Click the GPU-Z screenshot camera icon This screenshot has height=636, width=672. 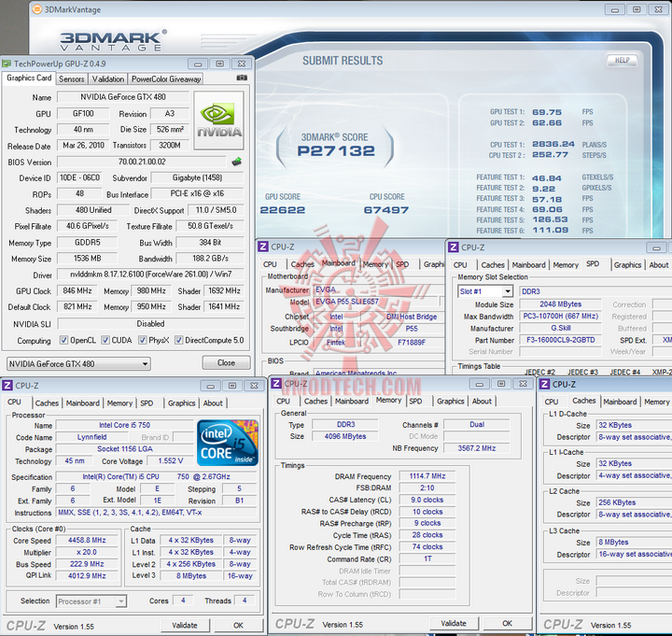(x=242, y=78)
